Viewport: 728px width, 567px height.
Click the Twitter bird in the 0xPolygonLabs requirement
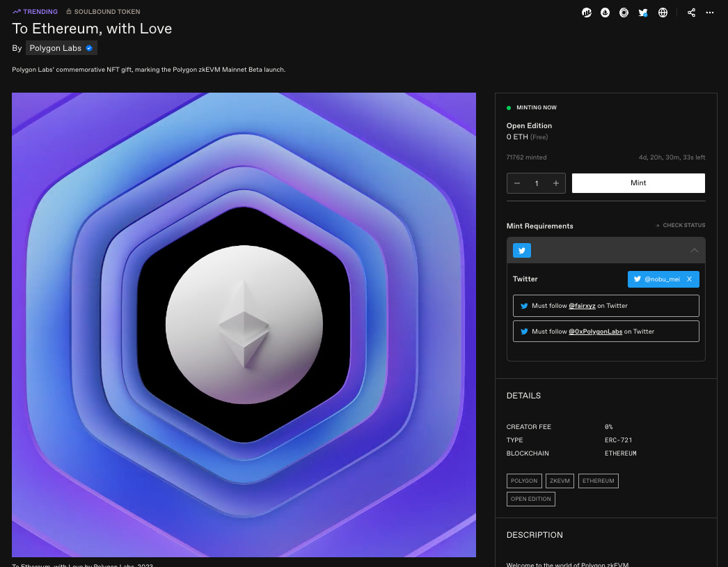click(x=524, y=332)
